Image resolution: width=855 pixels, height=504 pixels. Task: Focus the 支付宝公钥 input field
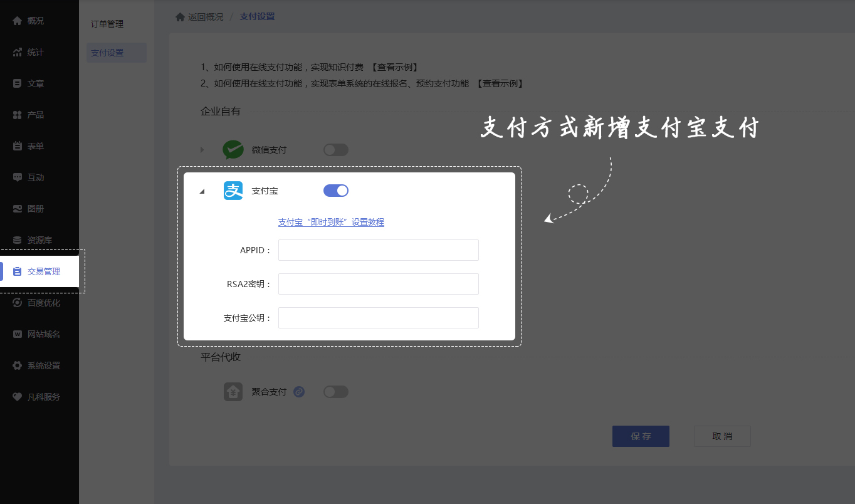379,318
